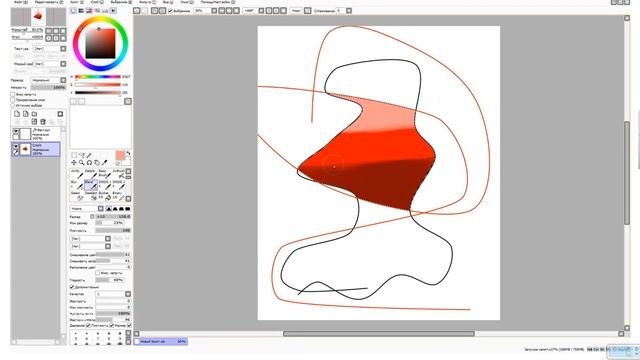Switch to the open document tab at bottom

(x=161, y=341)
